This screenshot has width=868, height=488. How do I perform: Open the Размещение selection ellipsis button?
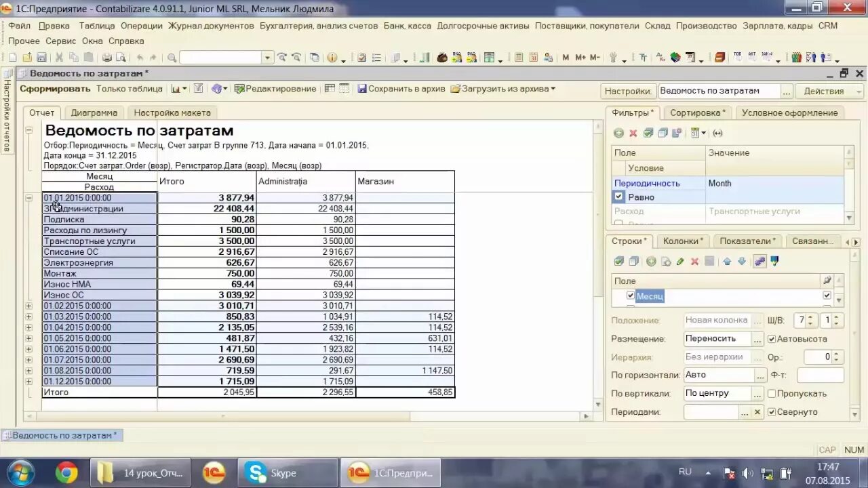(758, 339)
